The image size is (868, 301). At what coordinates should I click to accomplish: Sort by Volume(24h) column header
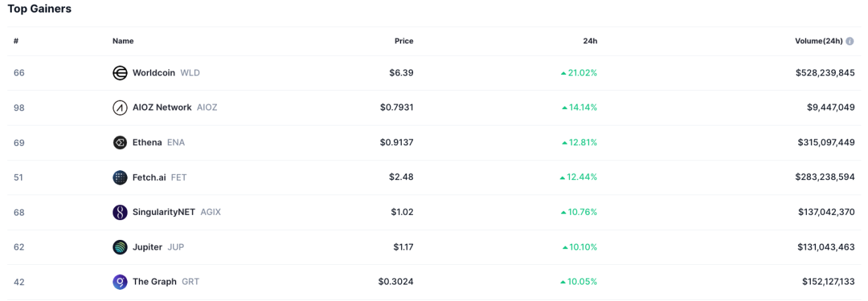point(818,41)
